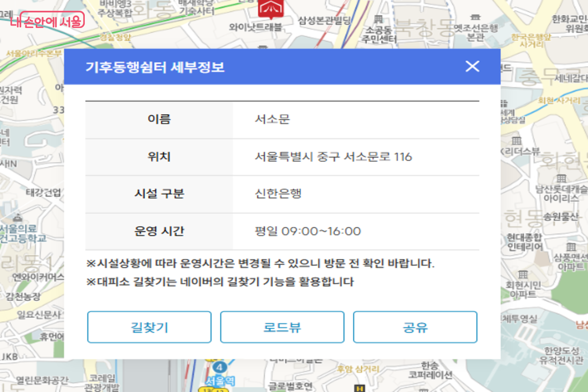
Task: Click 열린문화공간 map label
Action: click(41, 380)
